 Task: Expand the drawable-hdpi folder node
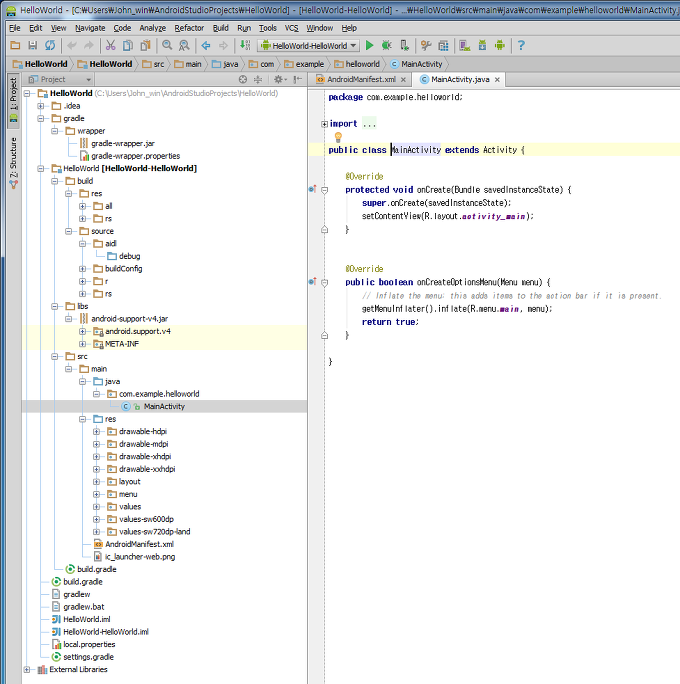(96, 431)
